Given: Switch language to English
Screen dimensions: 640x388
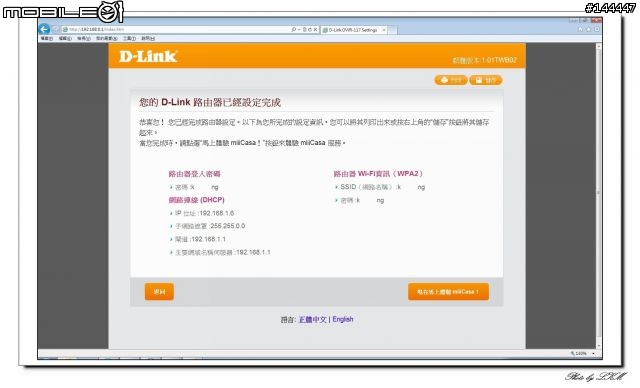Looking at the screenshot, I should 343,319.
